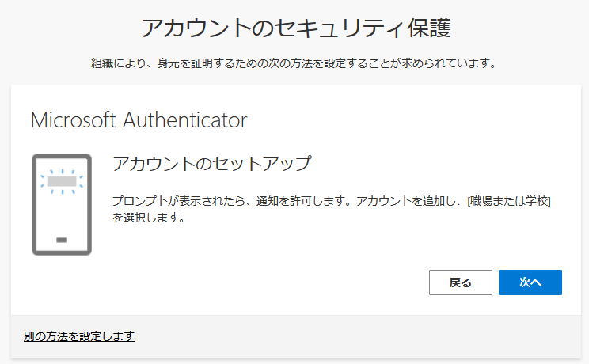Viewport: 589px width, 364px height.
Task: Click the gray notification bar on phone graphic
Action: point(62,181)
